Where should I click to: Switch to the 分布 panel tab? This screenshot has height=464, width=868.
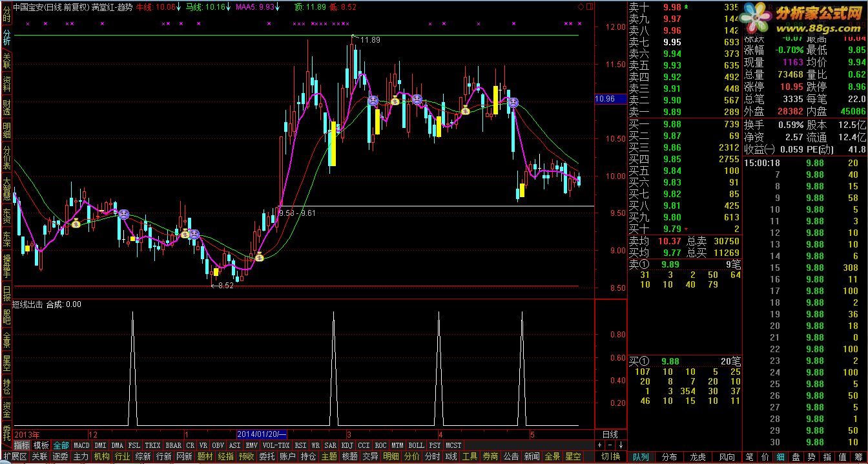click(x=669, y=457)
